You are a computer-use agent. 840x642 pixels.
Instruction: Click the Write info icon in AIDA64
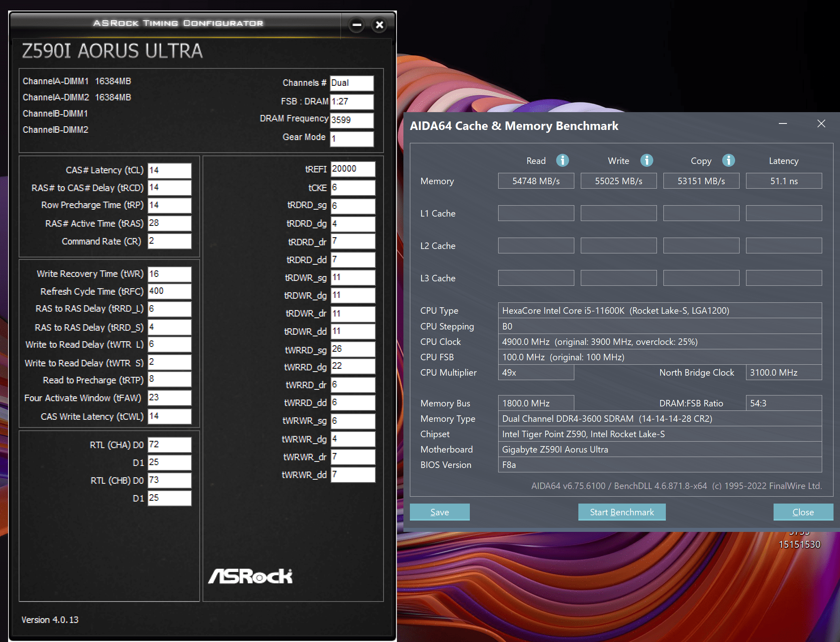646,160
